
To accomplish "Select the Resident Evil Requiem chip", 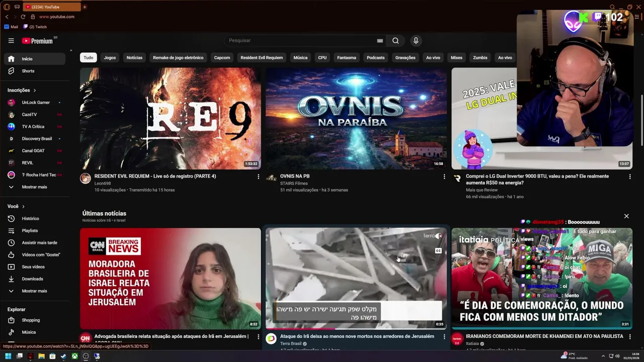I will (262, 58).
